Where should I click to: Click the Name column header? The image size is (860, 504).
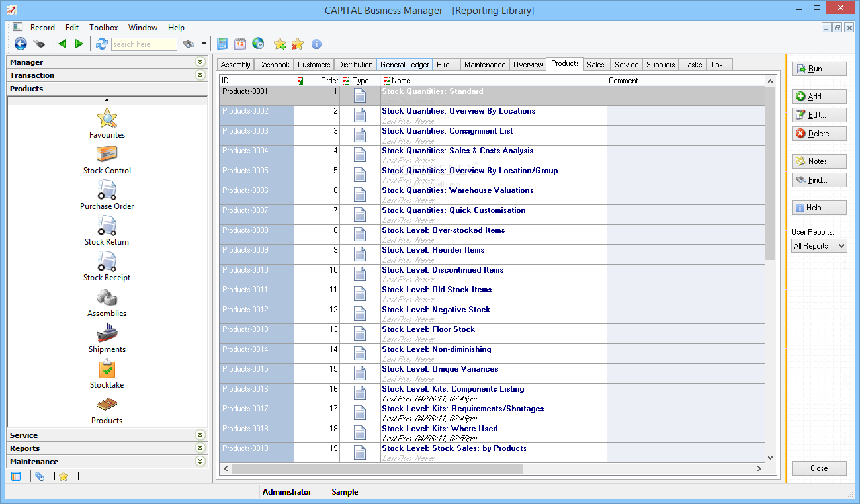click(x=494, y=81)
